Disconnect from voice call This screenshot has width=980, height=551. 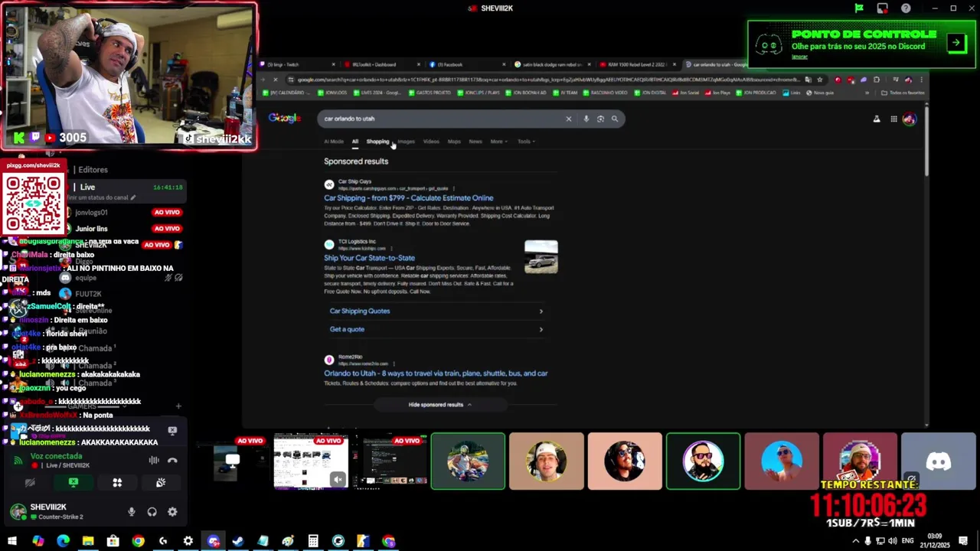(x=172, y=460)
